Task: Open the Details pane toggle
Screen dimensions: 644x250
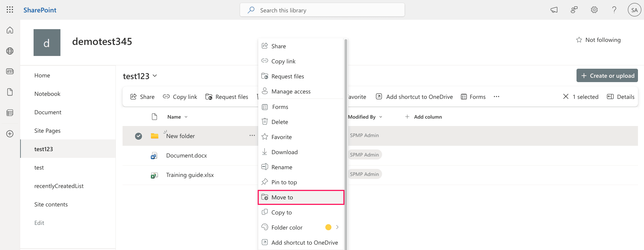Action: coord(620,97)
